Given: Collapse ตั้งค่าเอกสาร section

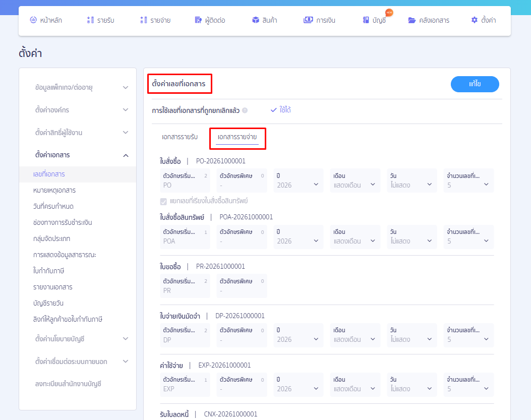Looking at the screenshot, I should (x=126, y=155).
